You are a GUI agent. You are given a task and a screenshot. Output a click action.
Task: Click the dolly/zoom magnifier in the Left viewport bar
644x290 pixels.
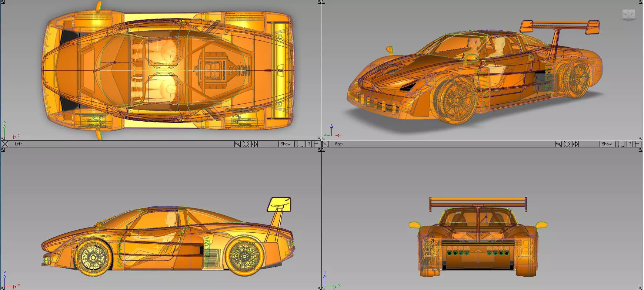pyautogui.click(x=237, y=144)
